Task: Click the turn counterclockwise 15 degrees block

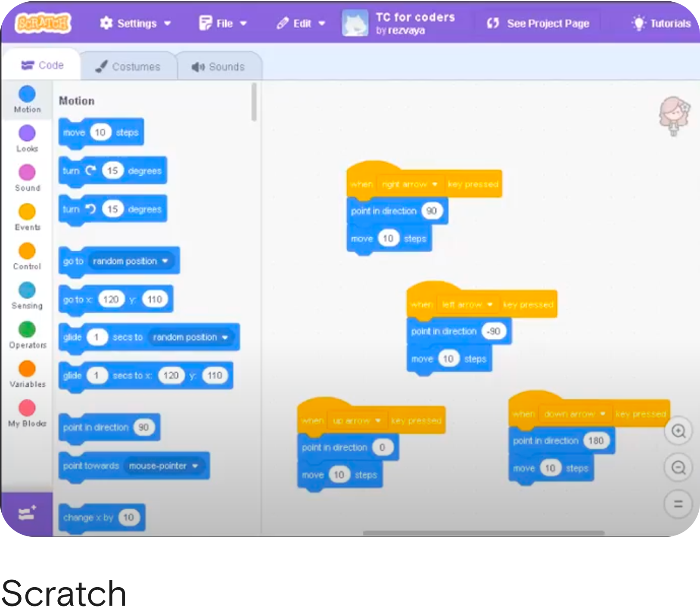Action: pyautogui.click(x=112, y=209)
